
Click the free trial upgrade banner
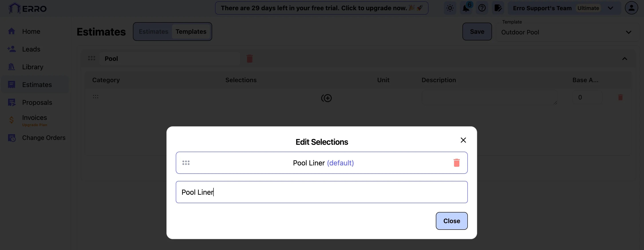[322, 8]
